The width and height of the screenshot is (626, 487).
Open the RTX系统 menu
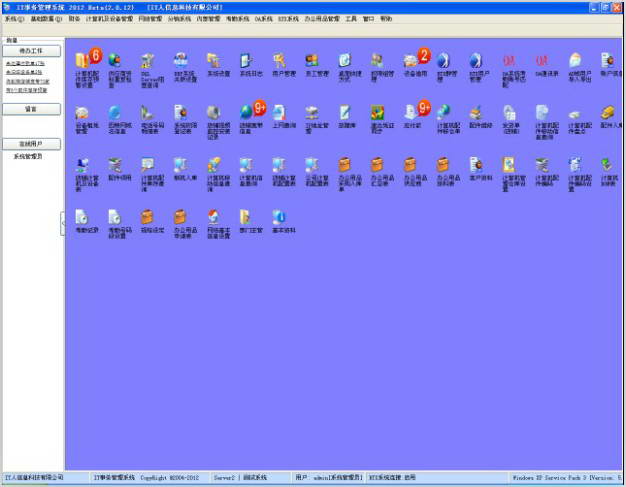(x=288, y=19)
